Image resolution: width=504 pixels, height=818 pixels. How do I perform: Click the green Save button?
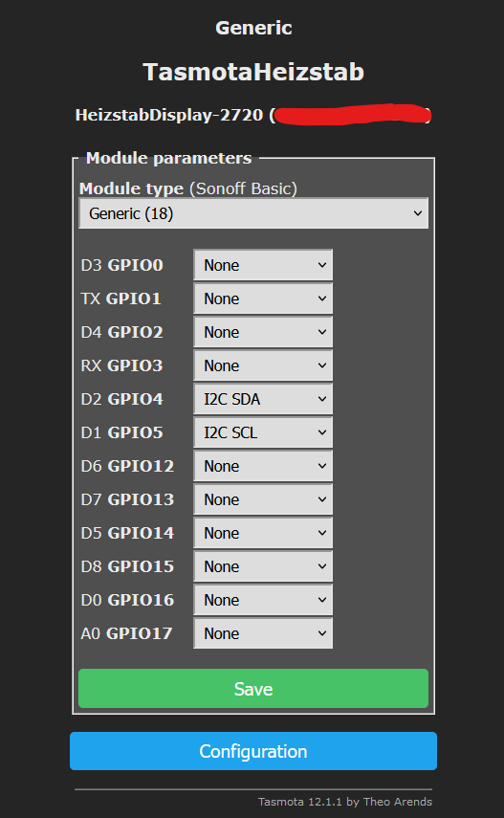253,689
